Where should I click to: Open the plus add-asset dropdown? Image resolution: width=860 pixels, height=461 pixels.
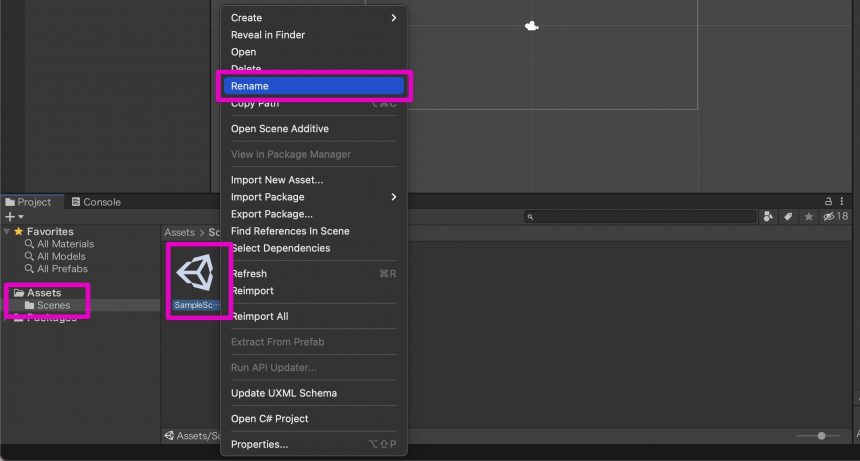click(14, 217)
